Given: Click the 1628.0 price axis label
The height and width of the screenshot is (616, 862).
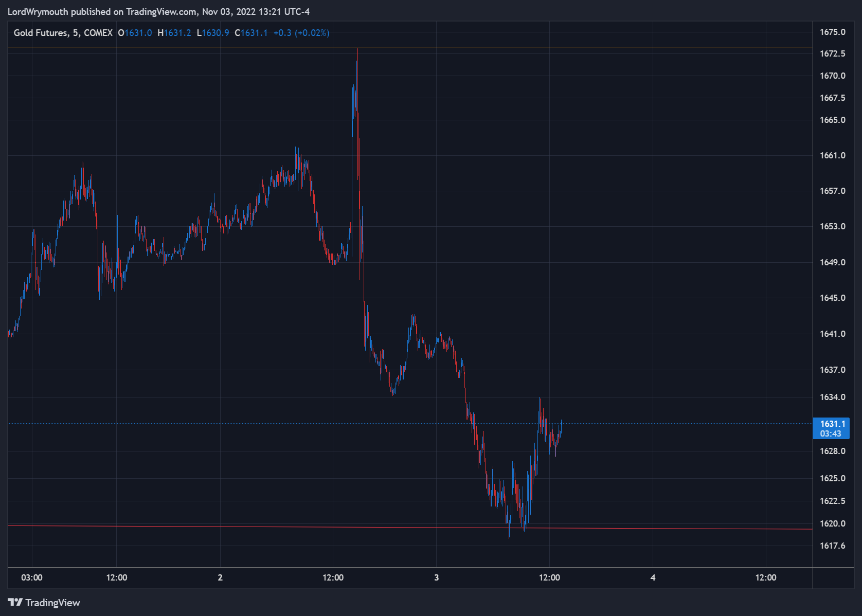Looking at the screenshot, I should [832, 451].
